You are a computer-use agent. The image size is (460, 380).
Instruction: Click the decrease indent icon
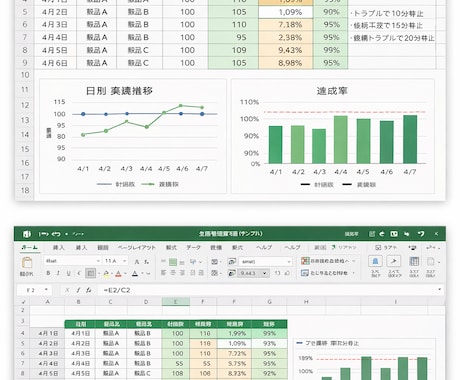click(x=193, y=273)
